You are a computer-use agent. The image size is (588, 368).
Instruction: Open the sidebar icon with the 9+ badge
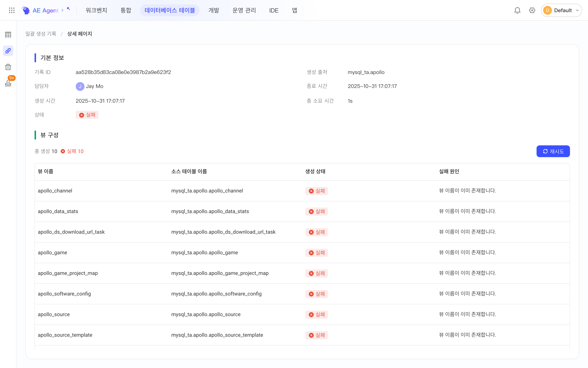(x=8, y=83)
